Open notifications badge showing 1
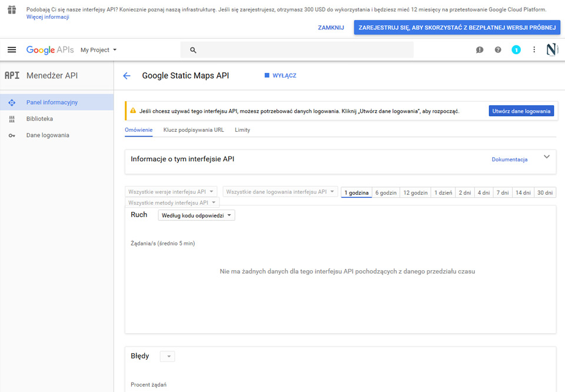Viewport: 565px width, 392px height. point(516,49)
